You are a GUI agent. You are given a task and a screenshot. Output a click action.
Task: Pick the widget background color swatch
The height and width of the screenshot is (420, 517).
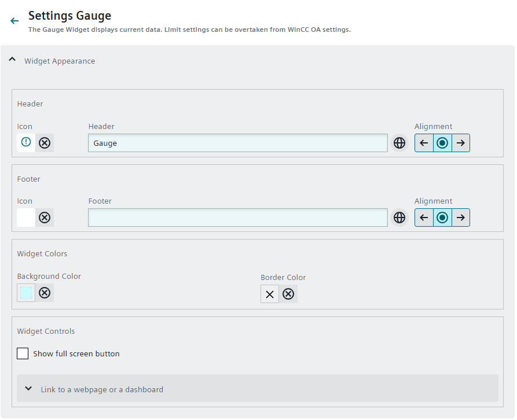(26, 293)
